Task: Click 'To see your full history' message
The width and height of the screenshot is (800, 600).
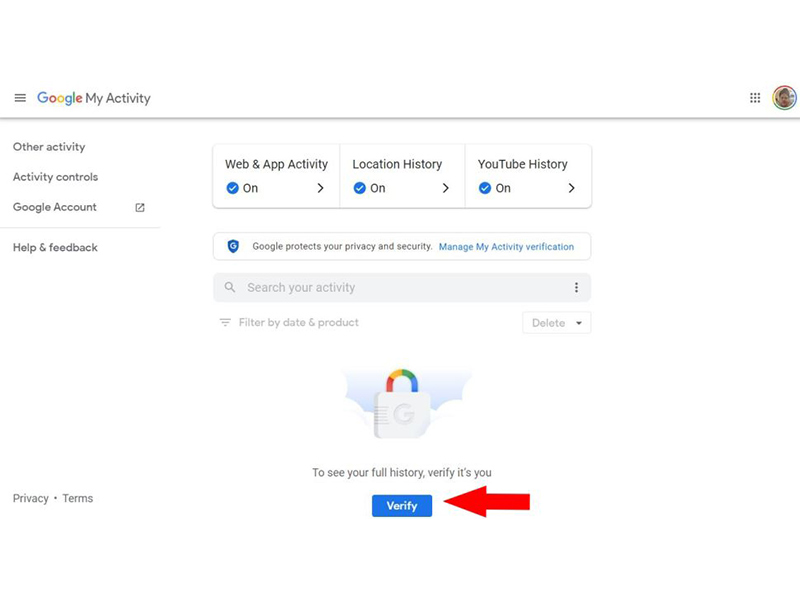Action: [x=402, y=472]
